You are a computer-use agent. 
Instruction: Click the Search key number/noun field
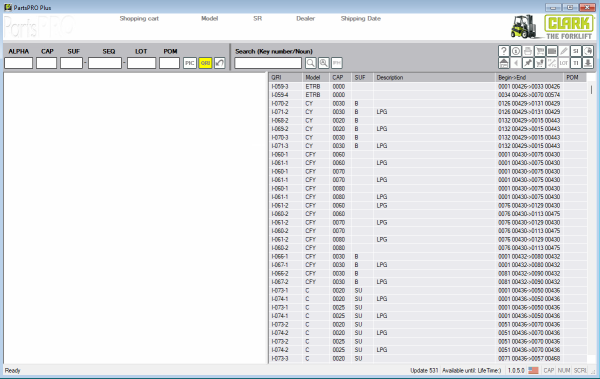(x=268, y=63)
